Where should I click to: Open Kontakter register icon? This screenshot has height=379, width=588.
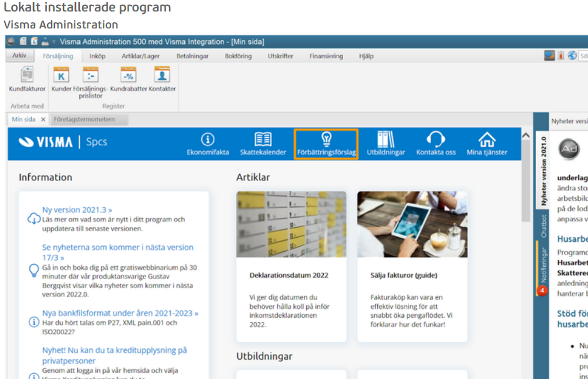click(162, 76)
